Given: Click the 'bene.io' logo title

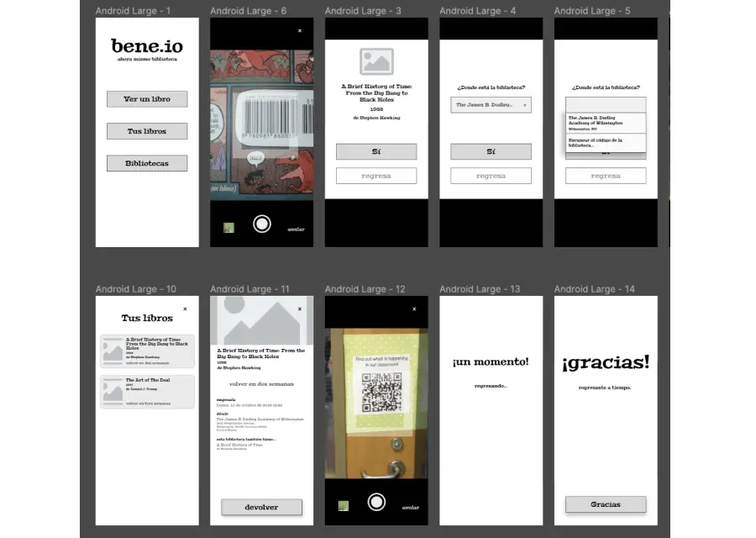Looking at the screenshot, I should click(147, 46).
